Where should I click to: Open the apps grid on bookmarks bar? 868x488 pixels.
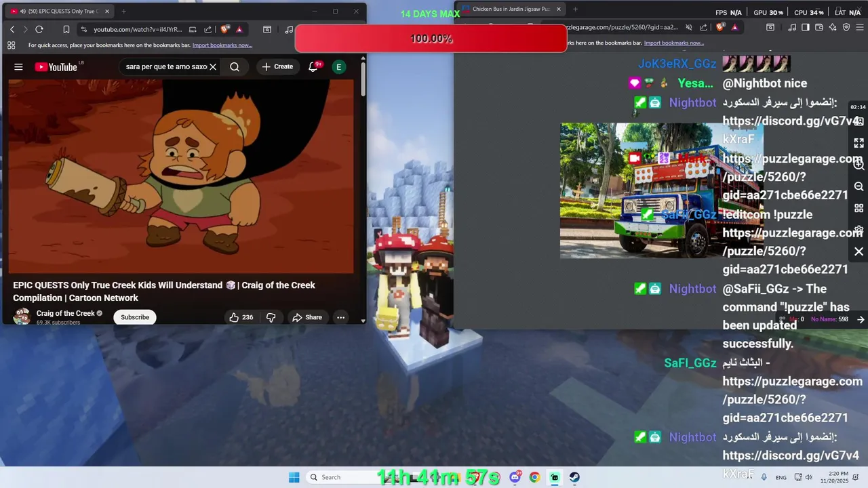point(12,45)
